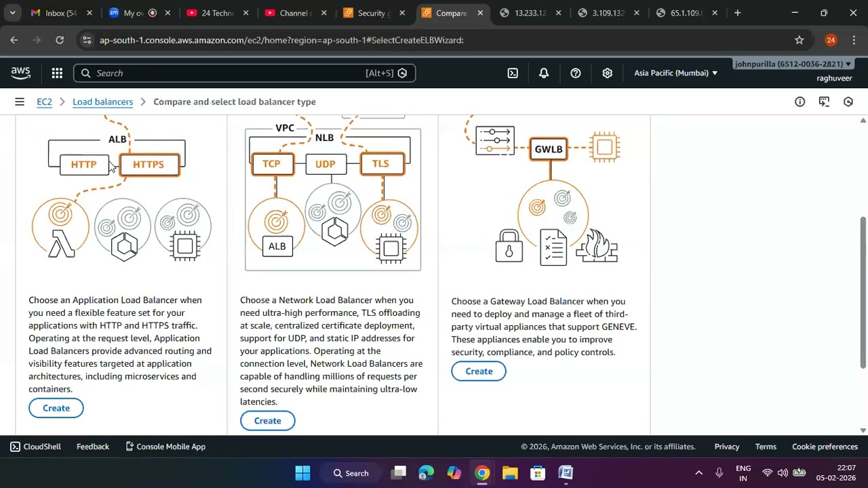Switch to the 3.109.132 tab
This screenshot has height=488, width=868.
[x=609, y=13]
